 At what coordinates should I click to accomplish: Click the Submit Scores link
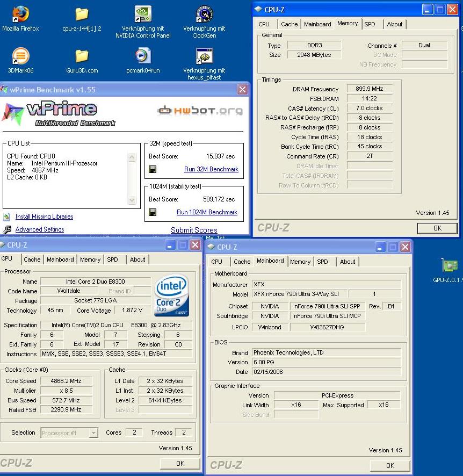(194, 230)
